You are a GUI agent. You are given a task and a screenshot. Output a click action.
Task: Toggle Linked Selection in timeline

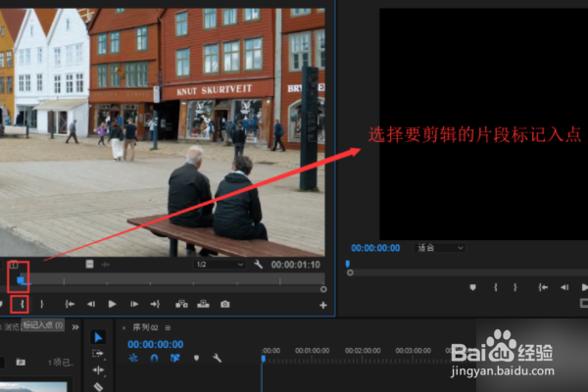click(x=175, y=359)
